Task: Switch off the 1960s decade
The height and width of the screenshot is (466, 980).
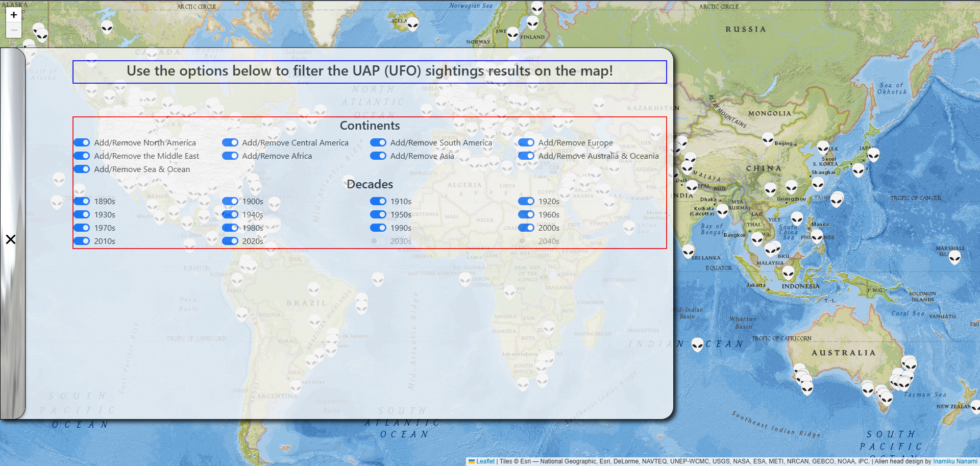Action: tap(526, 215)
